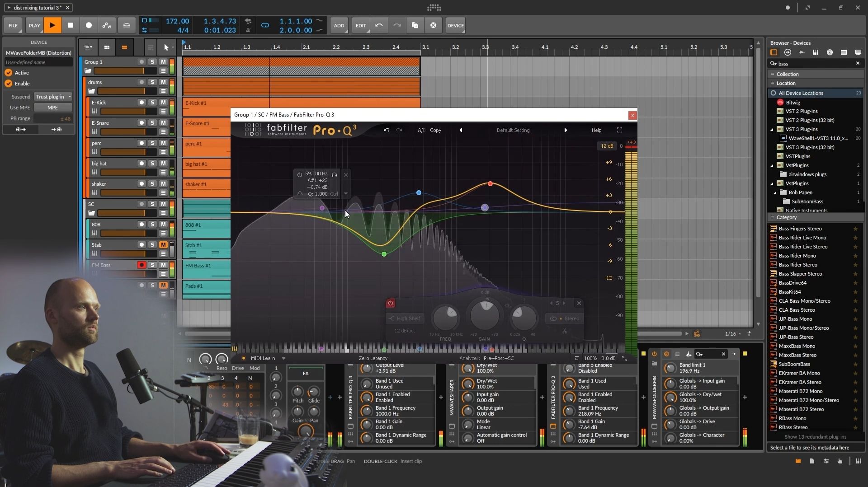The height and width of the screenshot is (487, 868).
Task: Click the metronome icon beside the tempo display
Action: coord(248,30)
